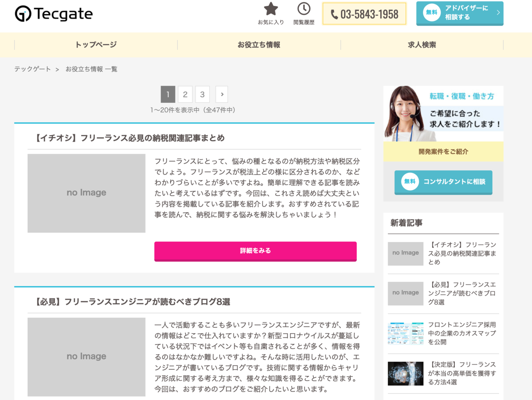Go to pagination page 2
Viewport: 532px width, 400px height.
coord(185,94)
